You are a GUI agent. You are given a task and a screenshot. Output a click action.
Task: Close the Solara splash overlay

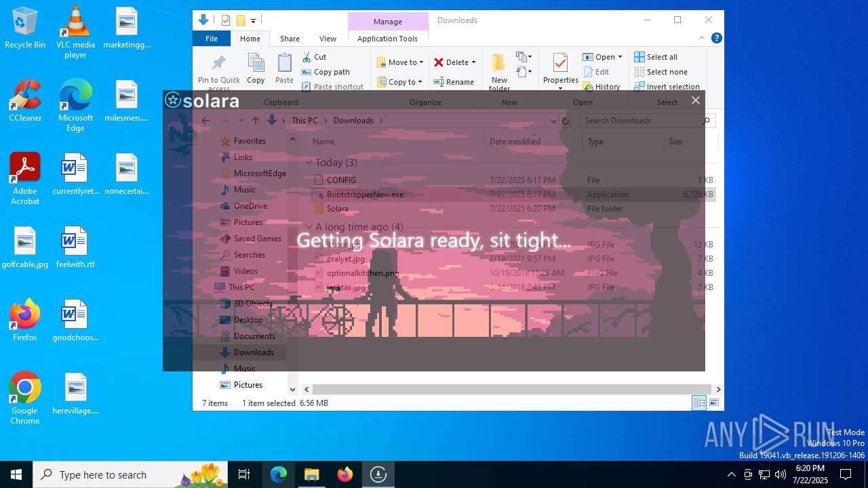(695, 100)
